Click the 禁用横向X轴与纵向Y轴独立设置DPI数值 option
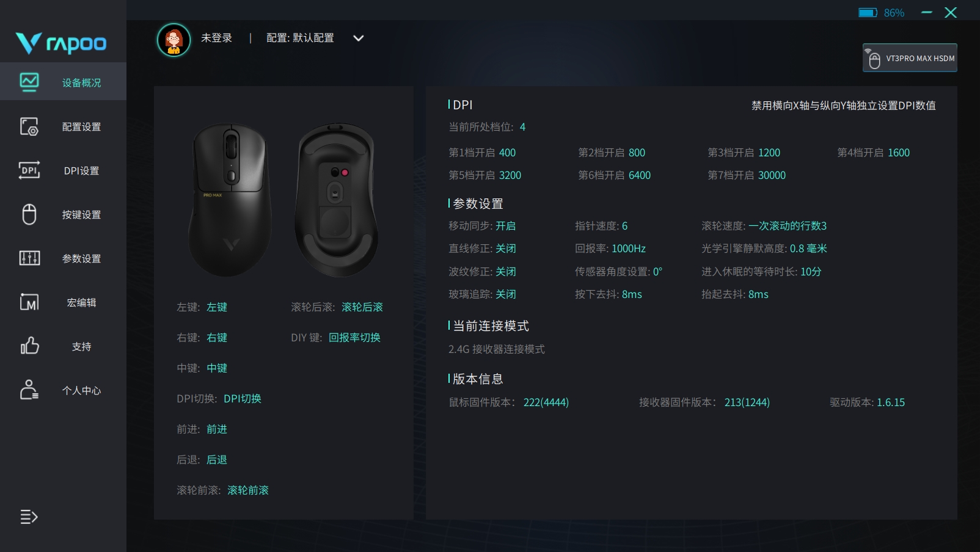The height and width of the screenshot is (552, 980). click(x=844, y=106)
